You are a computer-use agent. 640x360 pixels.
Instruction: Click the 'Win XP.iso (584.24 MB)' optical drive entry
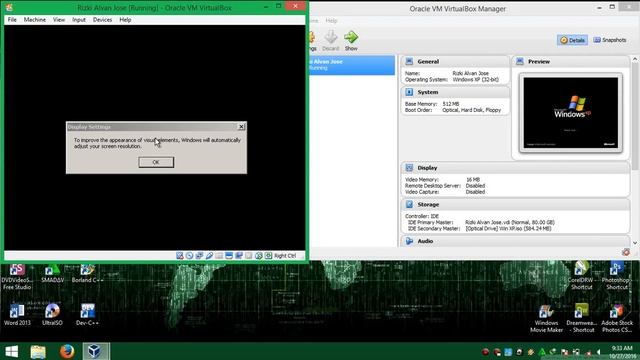[x=509, y=229]
